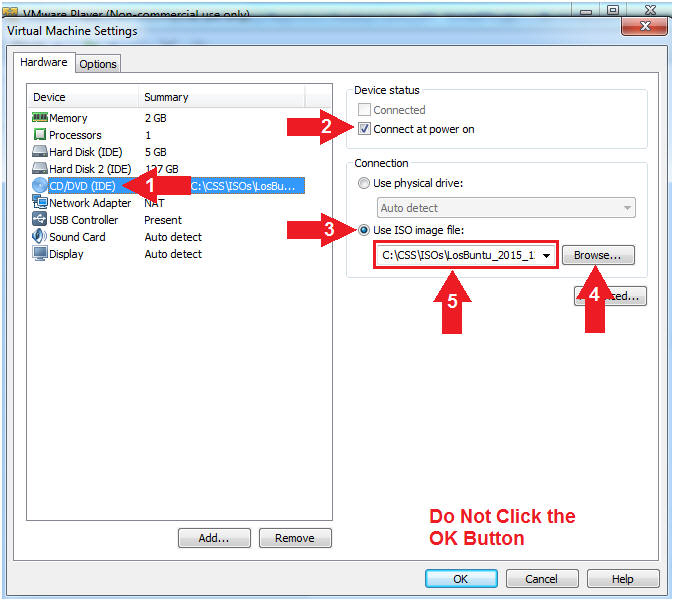This screenshot has height=601, width=674.
Task: Select the USB Controller device label
Action: click(84, 220)
